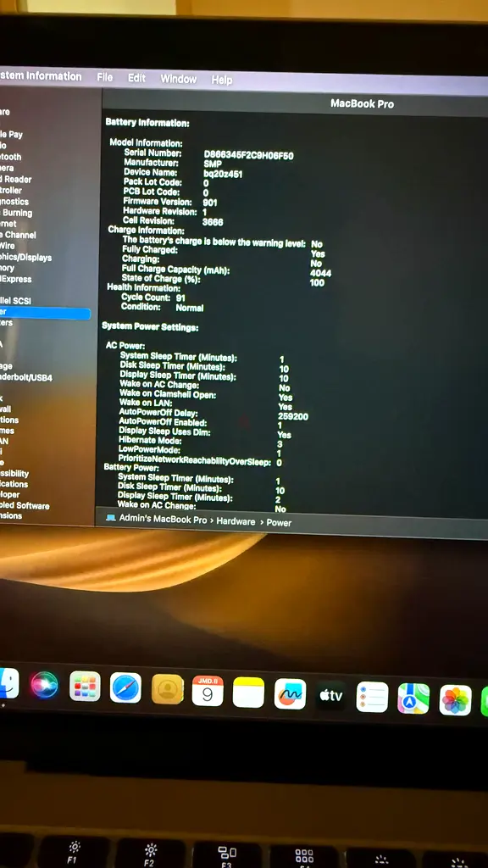Click manufacturer value SMP
The image size is (488, 868).
[x=213, y=164]
